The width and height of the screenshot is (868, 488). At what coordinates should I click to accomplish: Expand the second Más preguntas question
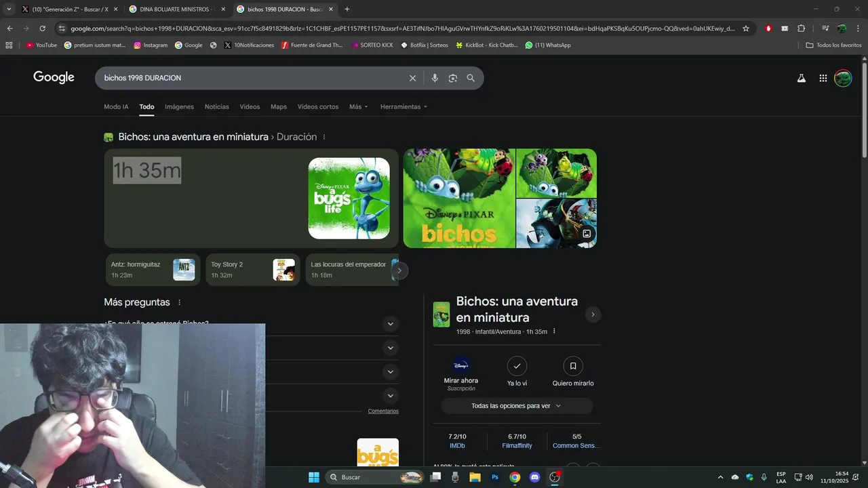pyautogui.click(x=390, y=348)
